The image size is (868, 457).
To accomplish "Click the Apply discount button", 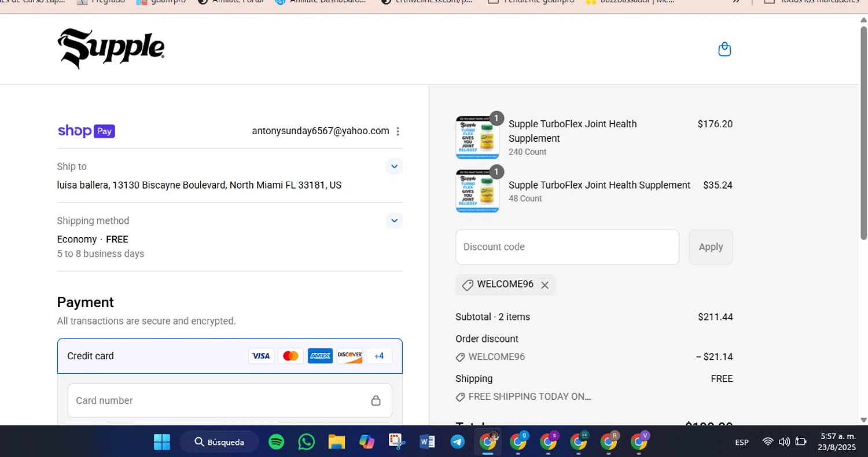I will tap(711, 247).
